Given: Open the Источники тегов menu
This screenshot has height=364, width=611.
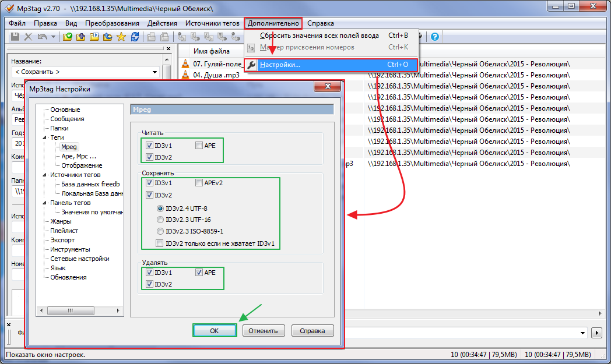Looking at the screenshot, I should [x=212, y=23].
